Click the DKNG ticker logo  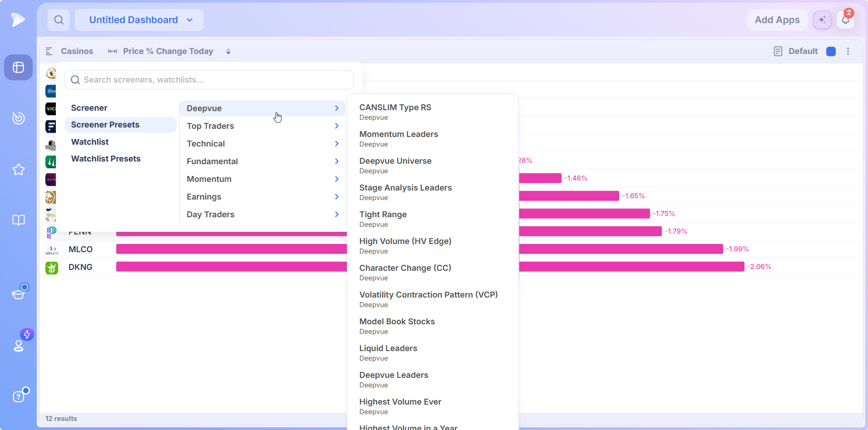point(52,267)
